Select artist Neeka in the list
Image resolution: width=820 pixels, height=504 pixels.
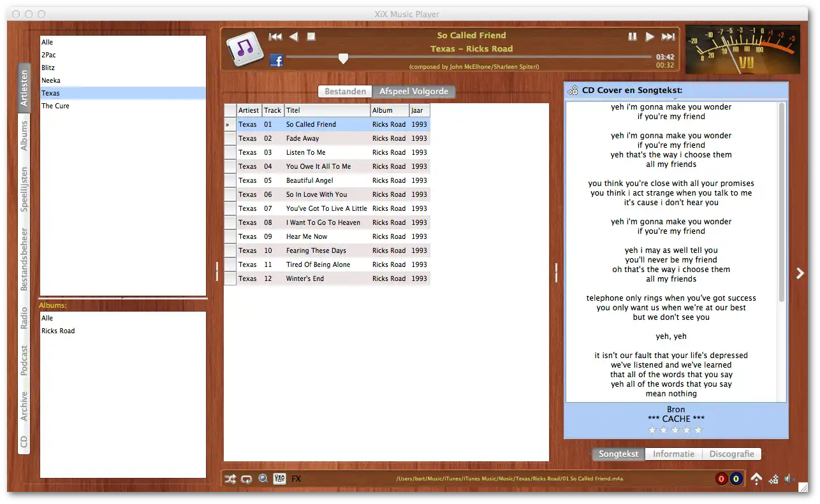tap(123, 80)
